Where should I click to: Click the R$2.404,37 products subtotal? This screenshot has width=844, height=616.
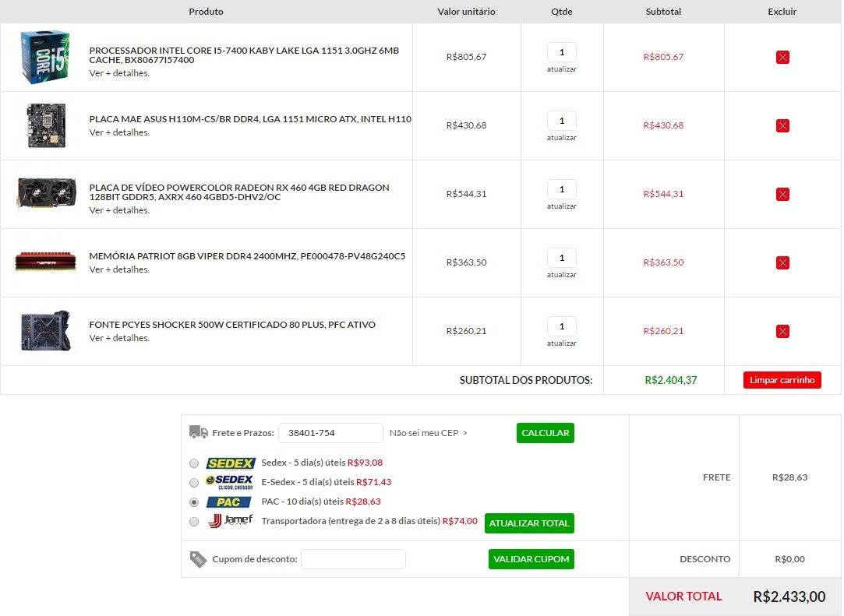pyautogui.click(x=671, y=380)
